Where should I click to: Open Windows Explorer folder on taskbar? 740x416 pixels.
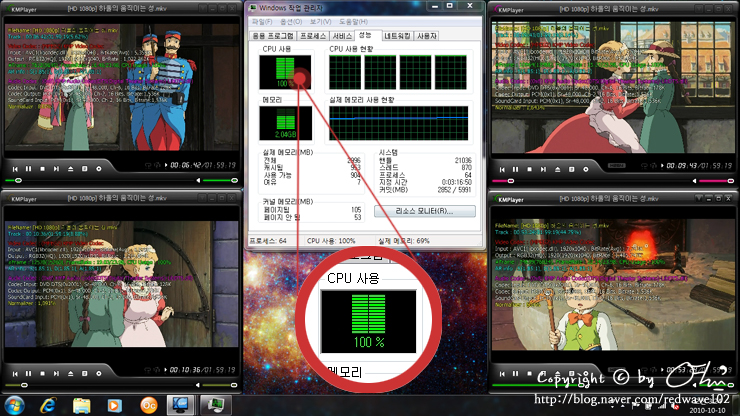point(82,406)
